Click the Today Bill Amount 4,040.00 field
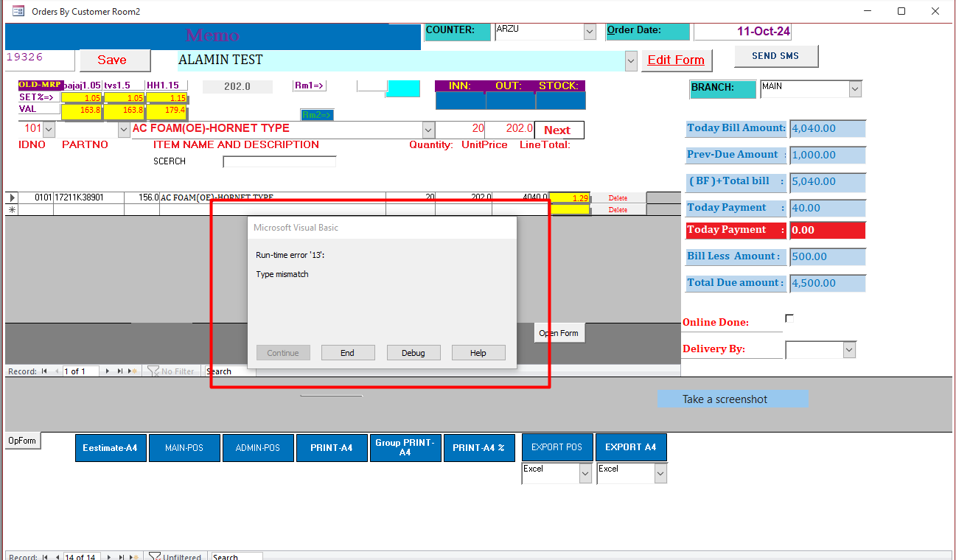956x560 pixels. (x=827, y=128)
